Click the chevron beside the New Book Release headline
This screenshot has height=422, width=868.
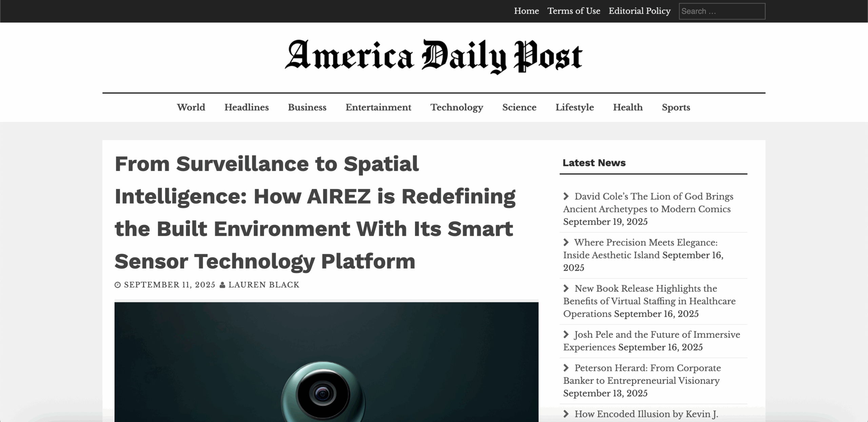tap(566, 288)
